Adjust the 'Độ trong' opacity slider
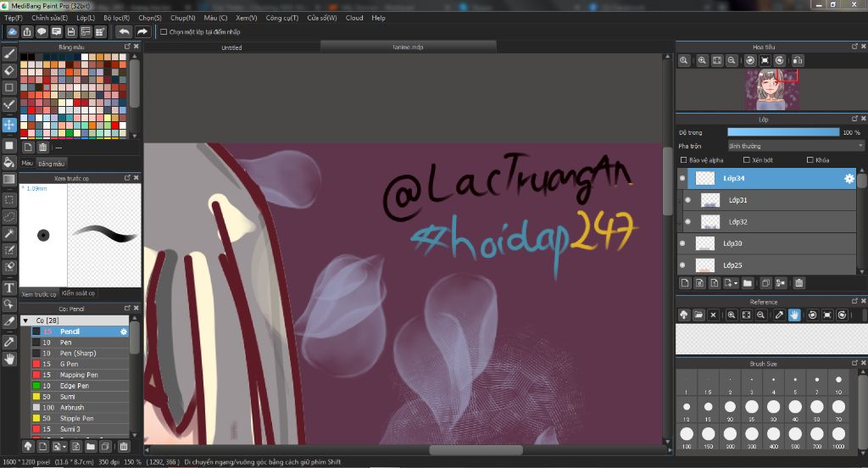The width and height of the screenshot is (868, 468). point(783,132)
